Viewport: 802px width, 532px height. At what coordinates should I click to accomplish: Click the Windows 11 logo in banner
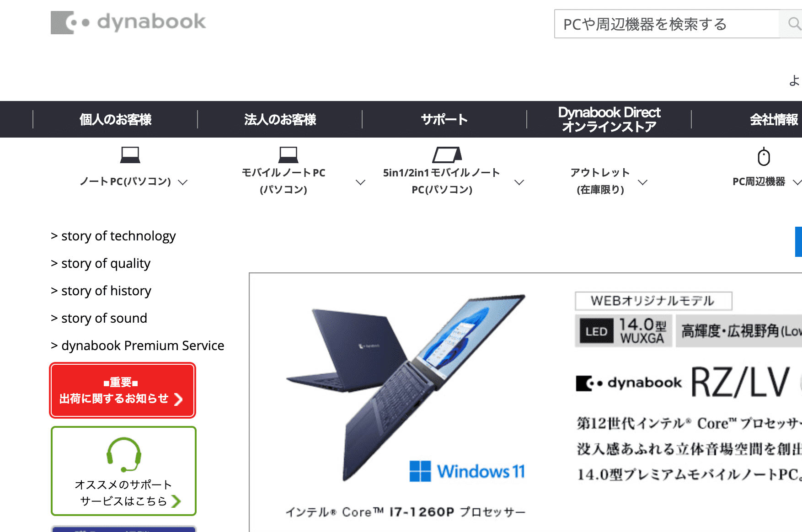coord(467,471)
